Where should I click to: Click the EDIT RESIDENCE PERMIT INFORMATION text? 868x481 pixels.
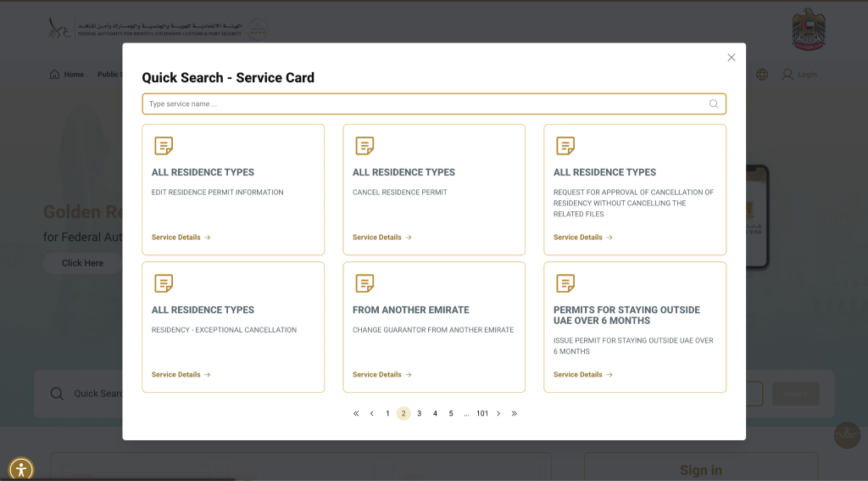click(218, 193)
